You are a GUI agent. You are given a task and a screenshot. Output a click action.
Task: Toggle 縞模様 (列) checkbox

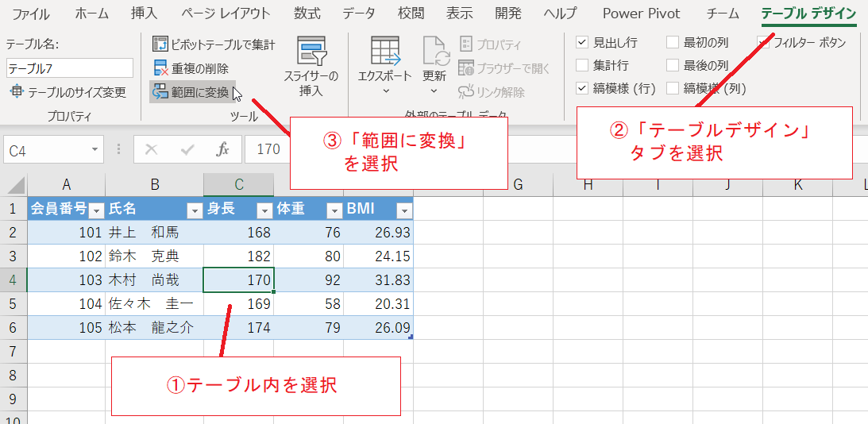pyautogui.click(x=672, y=88)
